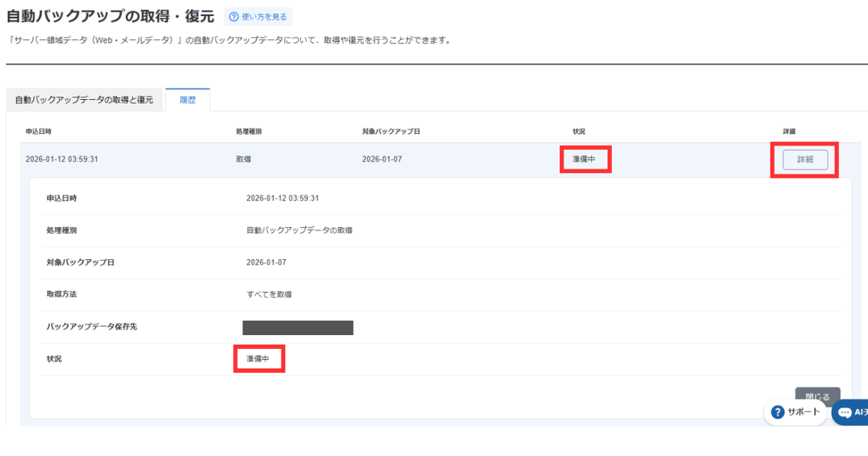
Task: Click 準備中 status in the history table row
Action: click(584, 159)
